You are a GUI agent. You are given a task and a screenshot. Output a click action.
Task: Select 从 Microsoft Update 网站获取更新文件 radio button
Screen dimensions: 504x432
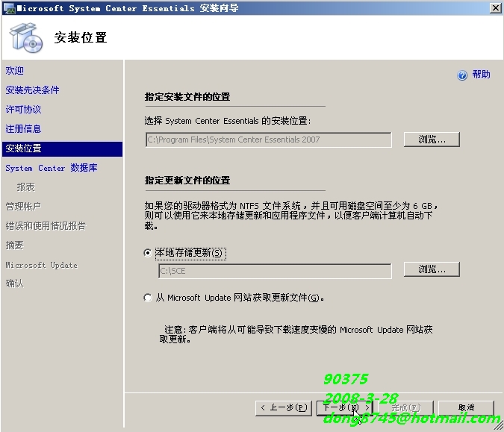click(x=148, y=298)
